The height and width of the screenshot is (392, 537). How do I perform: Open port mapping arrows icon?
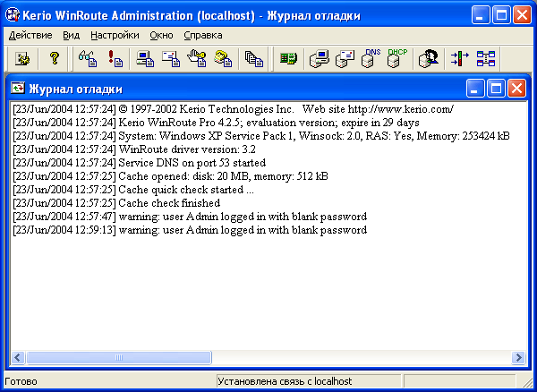coord(460,58)
